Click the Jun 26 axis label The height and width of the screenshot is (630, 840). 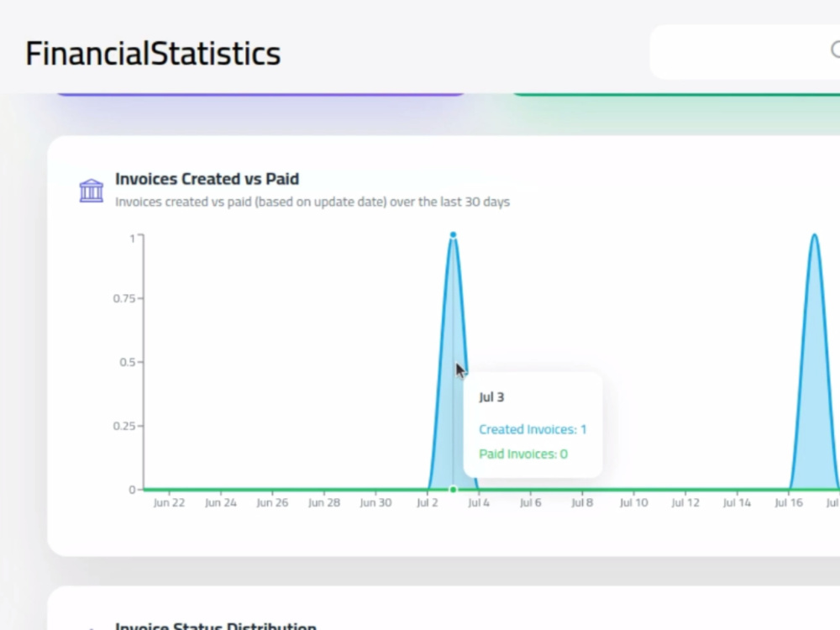(x=272, y=502)
